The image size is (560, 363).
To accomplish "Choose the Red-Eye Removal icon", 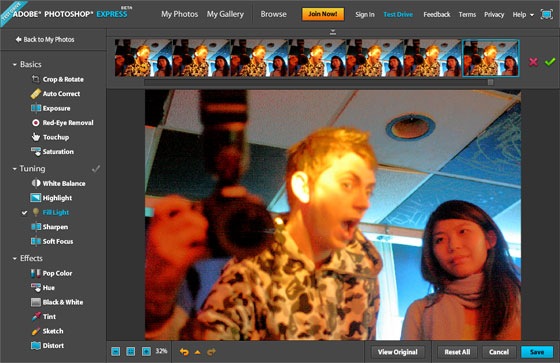I will pos(35,123).
